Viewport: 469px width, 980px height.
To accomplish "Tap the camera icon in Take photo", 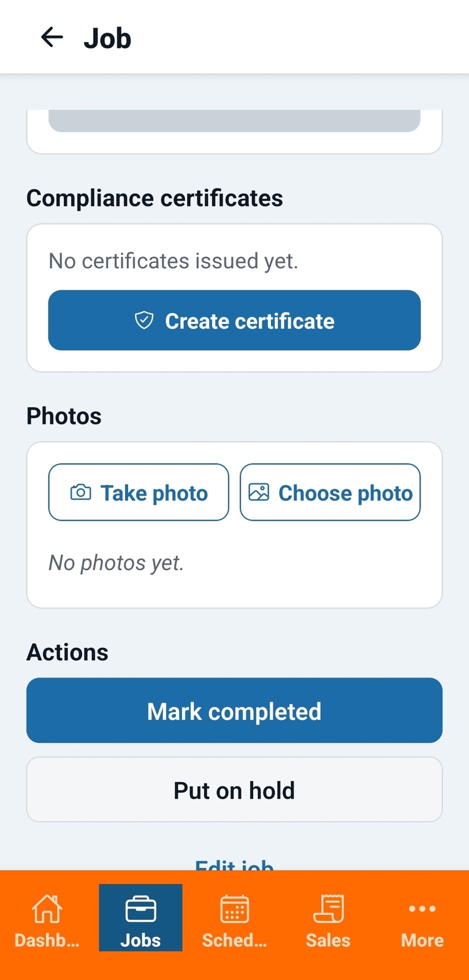I will (81, 492).
